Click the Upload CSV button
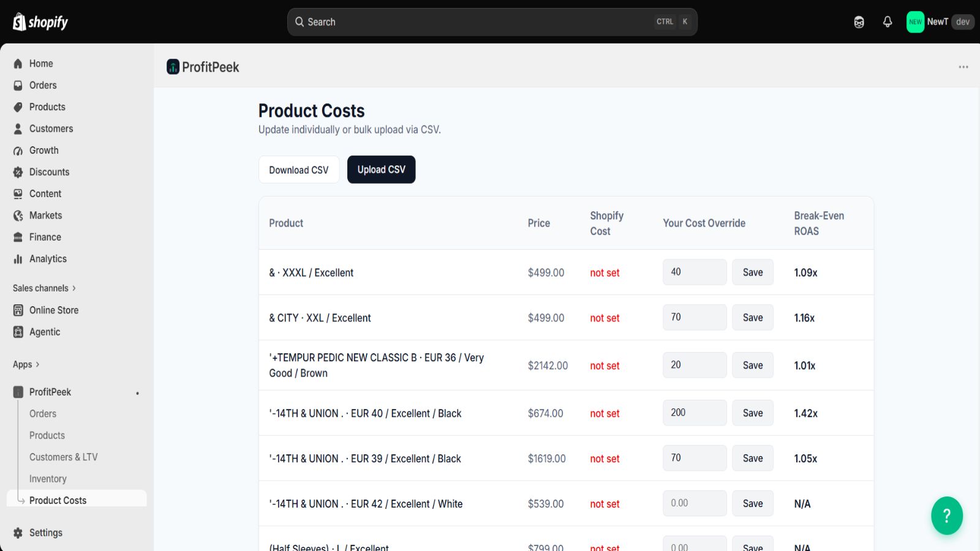Viewport: 980px width, 551px height. [x=381, y=170]
